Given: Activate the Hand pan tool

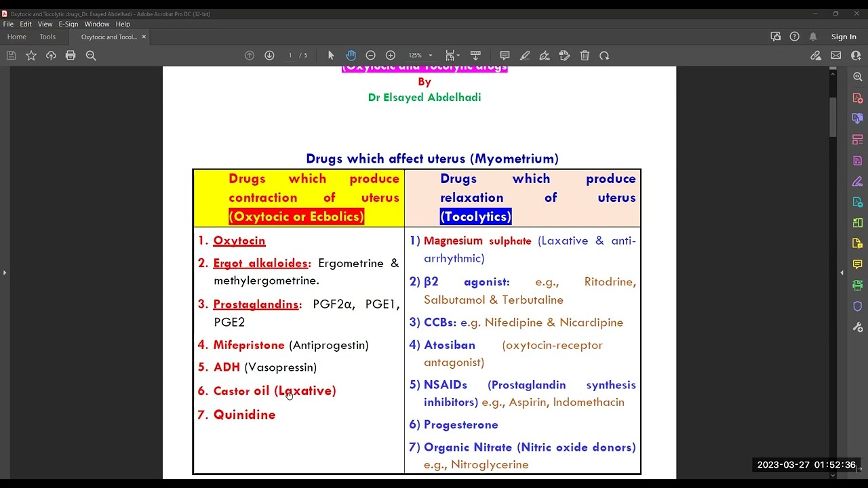Looking at the screenshot, I should point(351,56).
